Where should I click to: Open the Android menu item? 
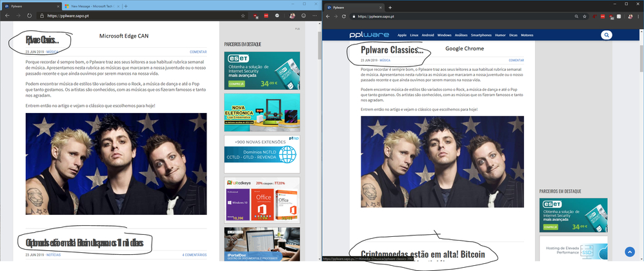428,35
